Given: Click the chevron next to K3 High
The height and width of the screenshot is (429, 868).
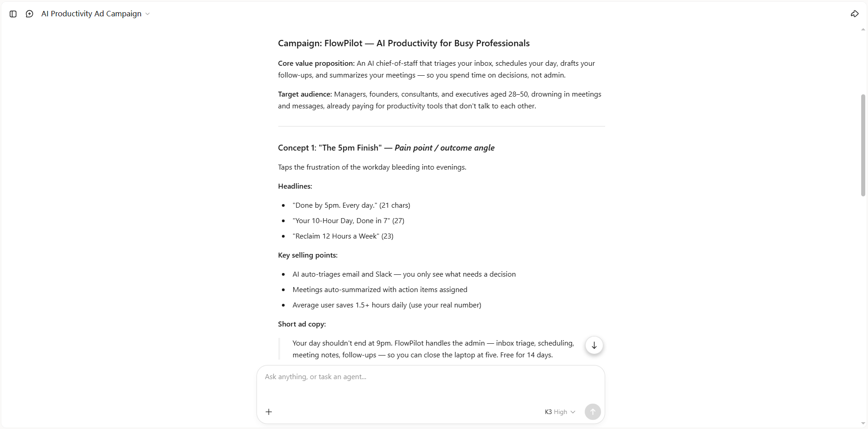Looking at the screenshot, I should pos(572,412).
